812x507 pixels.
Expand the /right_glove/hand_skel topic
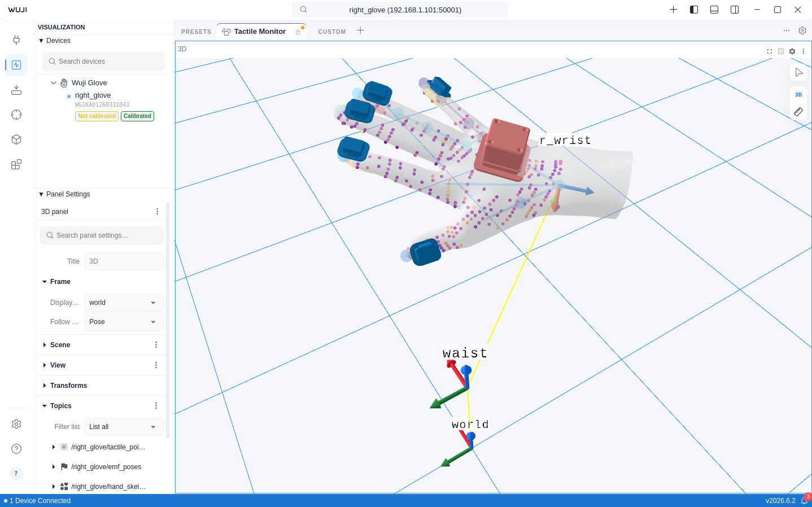pos(54,487)
